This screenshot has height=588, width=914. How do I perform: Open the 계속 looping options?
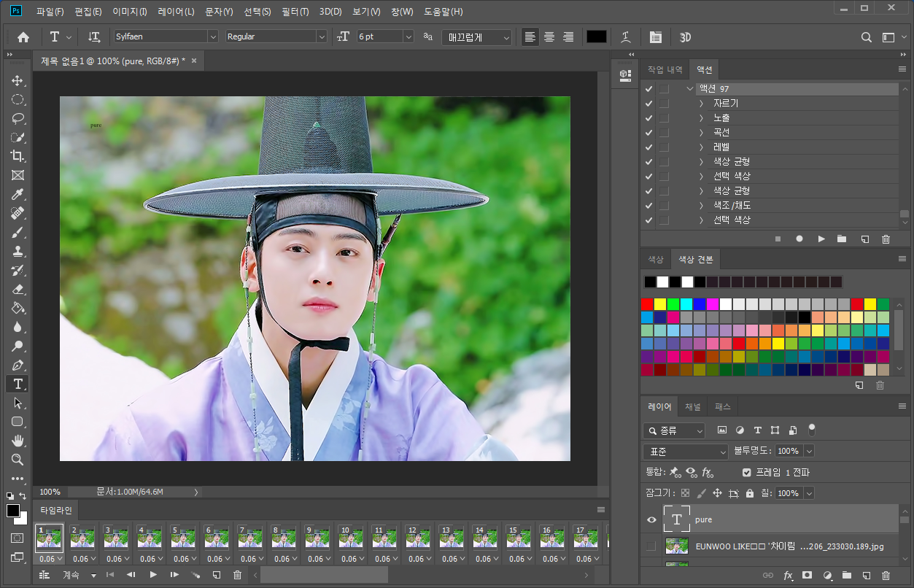[x=79, y=575]
